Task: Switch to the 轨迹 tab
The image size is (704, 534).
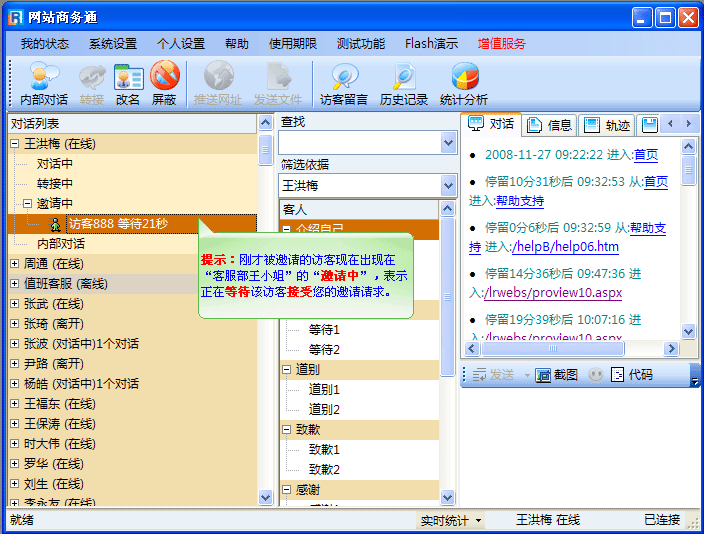Action: click(607, 124)
